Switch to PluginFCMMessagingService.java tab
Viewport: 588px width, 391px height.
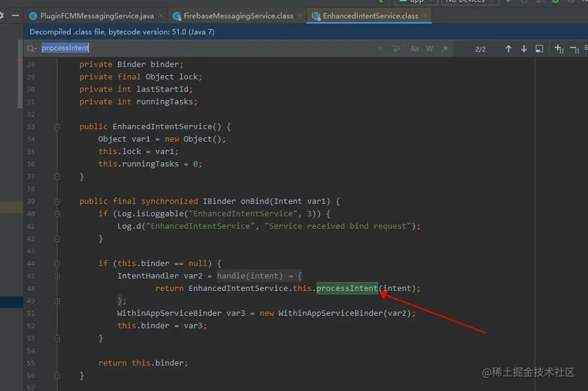click(97, 16)
